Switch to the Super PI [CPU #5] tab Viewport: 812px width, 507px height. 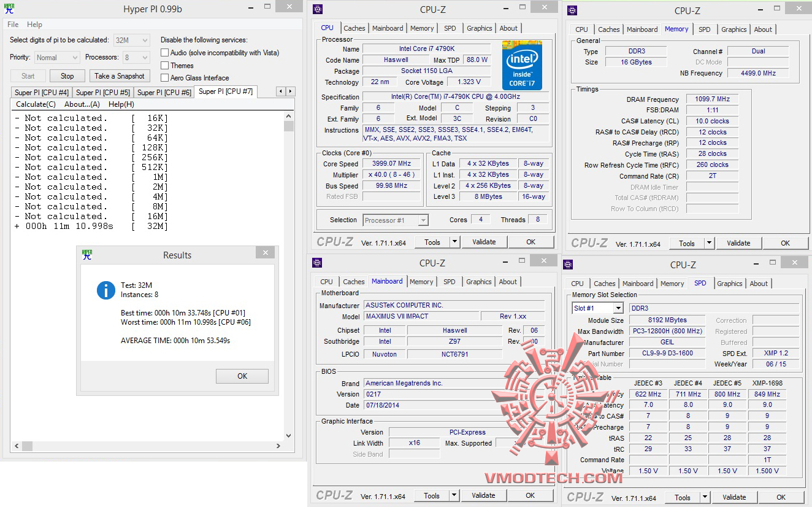click(103, 93)
